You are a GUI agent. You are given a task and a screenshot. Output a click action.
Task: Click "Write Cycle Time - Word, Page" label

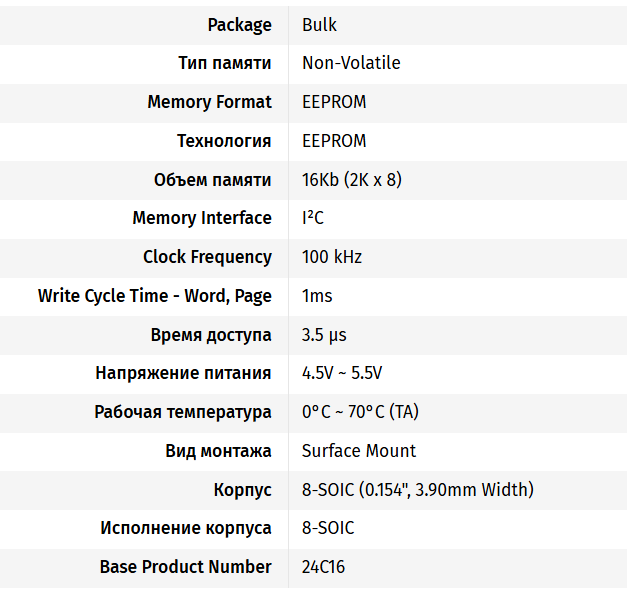(155, 296)
